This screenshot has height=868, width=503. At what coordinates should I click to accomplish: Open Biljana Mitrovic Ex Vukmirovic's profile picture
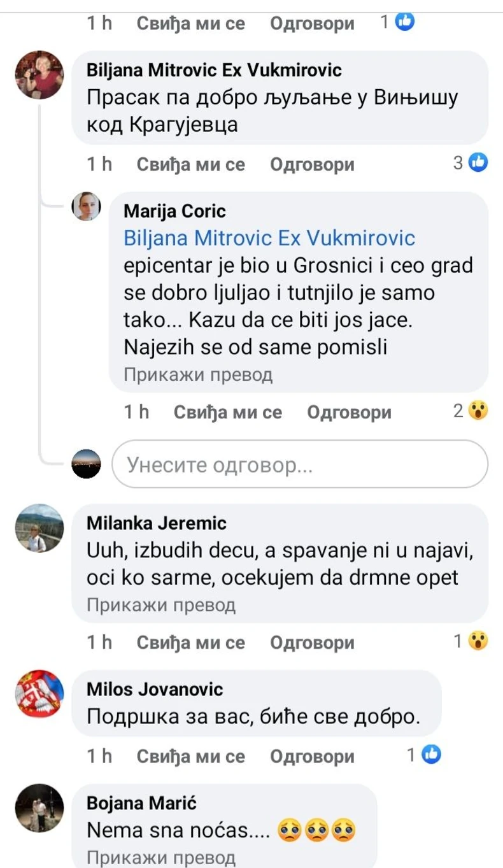[x=39, y=75]
